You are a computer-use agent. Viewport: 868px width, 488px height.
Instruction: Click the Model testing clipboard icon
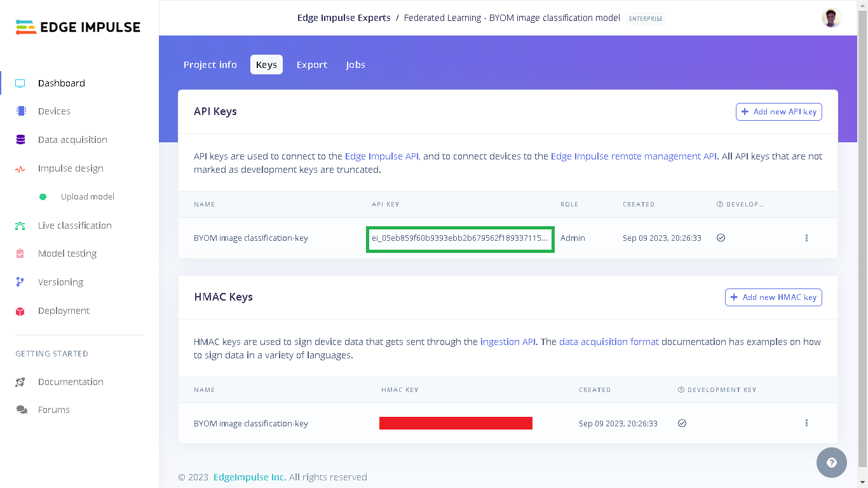tap(20, 254)
